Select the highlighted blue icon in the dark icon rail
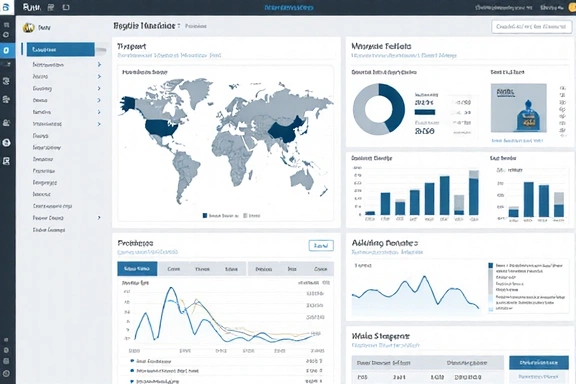576x384 pixels. (6, 50)
